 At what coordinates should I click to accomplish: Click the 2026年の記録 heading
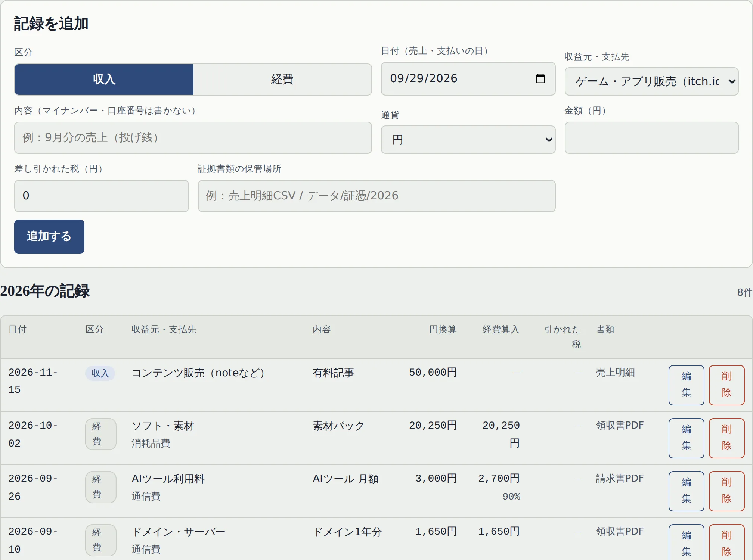point(45,291)
